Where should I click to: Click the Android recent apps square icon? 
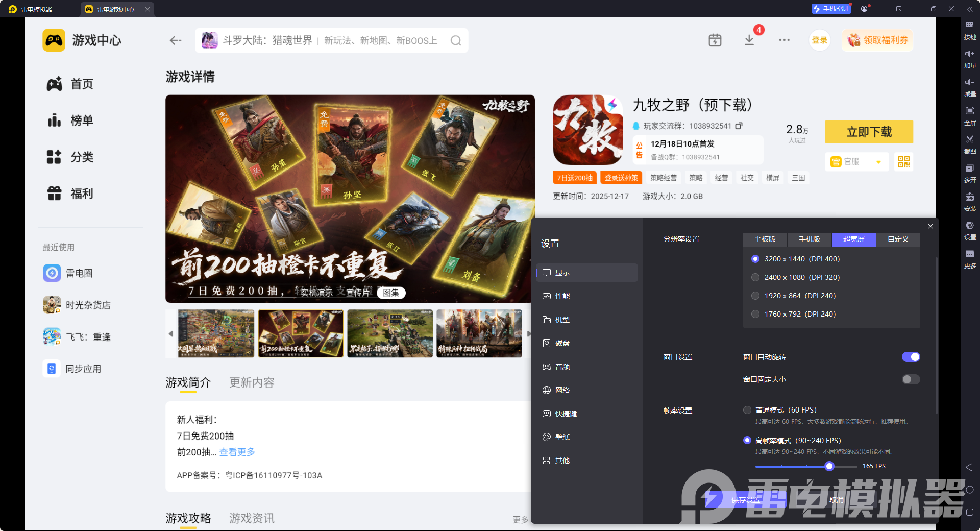point(970,512)
